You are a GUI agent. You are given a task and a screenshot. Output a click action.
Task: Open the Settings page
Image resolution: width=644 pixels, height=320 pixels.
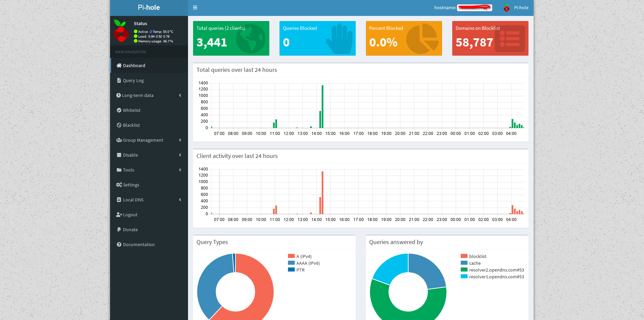pos(149,185)
